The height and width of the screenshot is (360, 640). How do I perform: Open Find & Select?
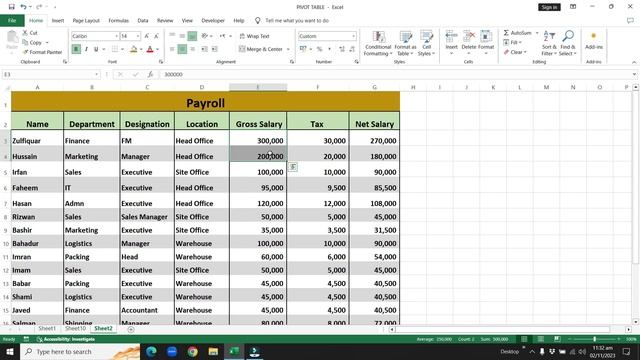[x=567, y=43]
